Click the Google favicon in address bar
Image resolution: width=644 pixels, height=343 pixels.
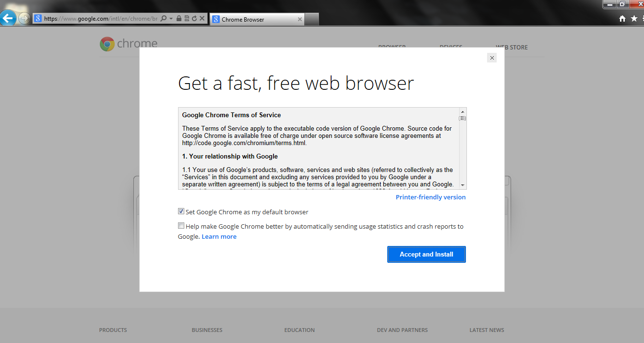coord(38,19)
